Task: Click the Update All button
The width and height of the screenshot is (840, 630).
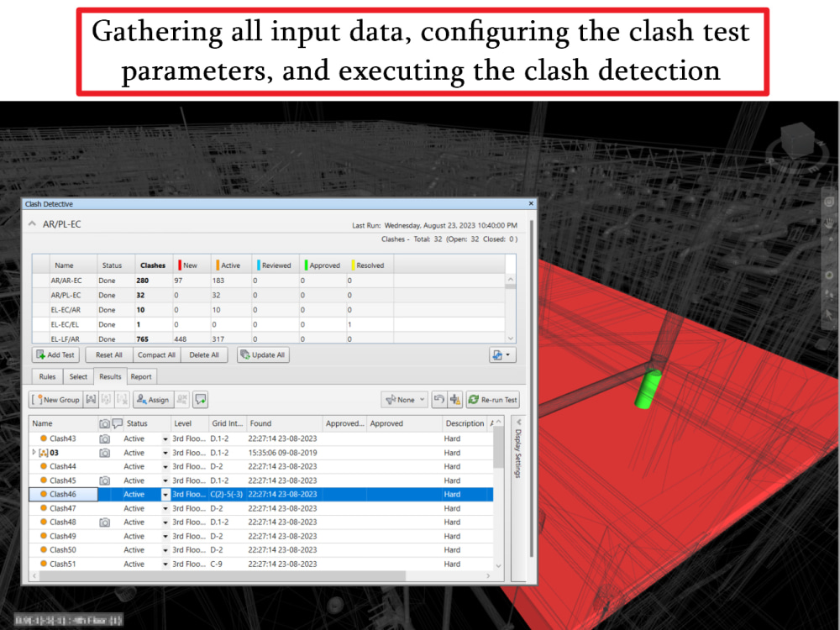Action: 263,354
